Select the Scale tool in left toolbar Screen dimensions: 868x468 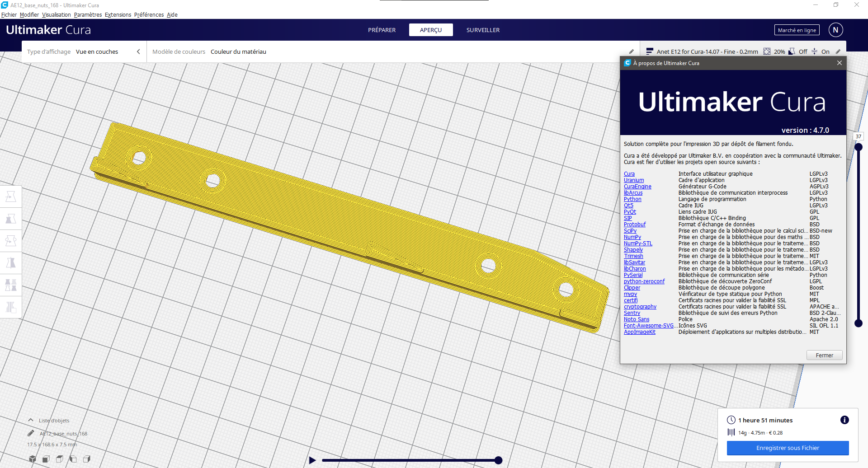click(11, 219)
